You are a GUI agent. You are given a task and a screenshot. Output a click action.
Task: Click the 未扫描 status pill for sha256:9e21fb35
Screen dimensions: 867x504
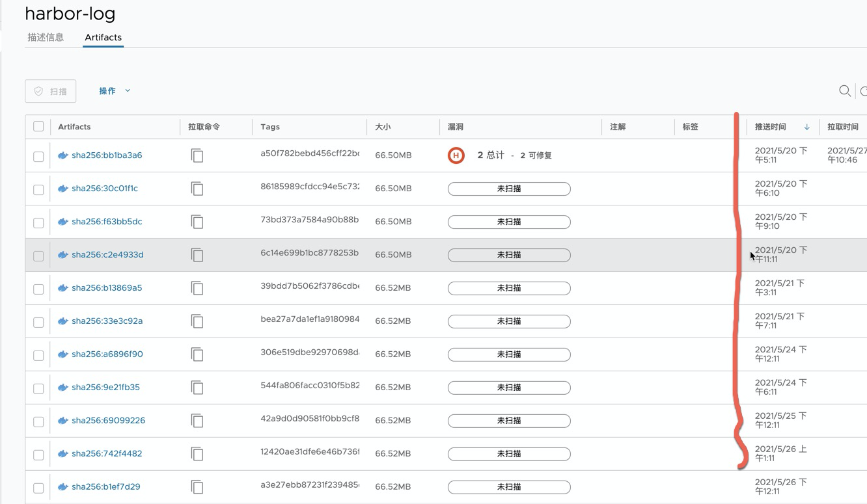click(509, 387)
